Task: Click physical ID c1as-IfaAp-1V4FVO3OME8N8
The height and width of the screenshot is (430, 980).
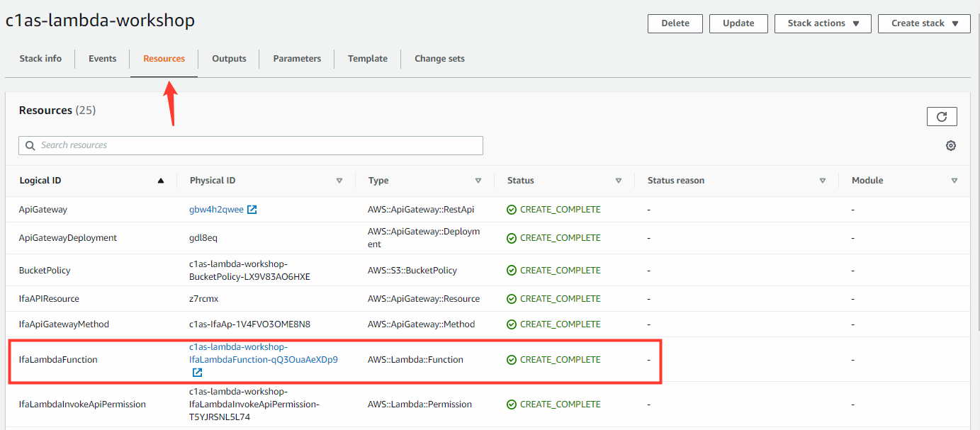Action: tap(249, 324)
